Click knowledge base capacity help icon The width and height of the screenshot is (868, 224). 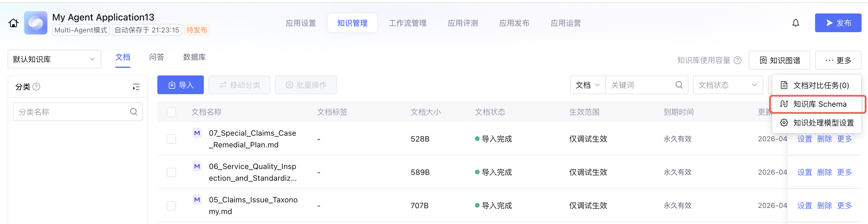pos(738,60)
